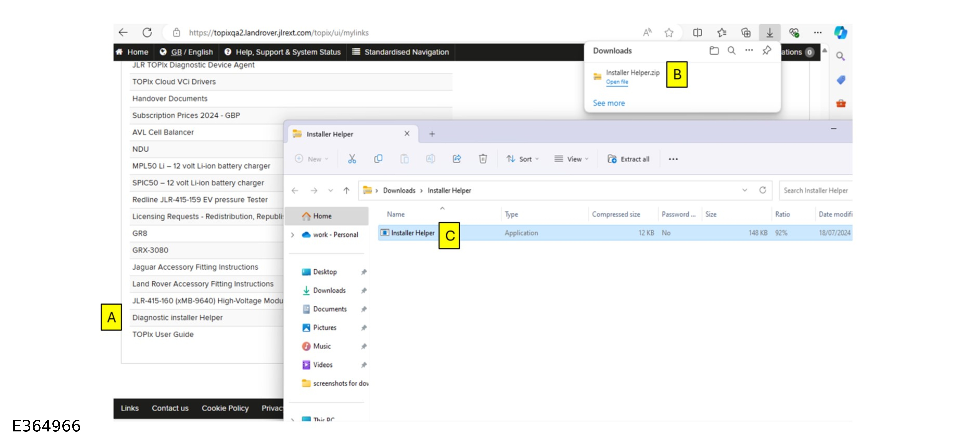
Task: Expand the work - Personal tree node
Action: click(293, 235)
